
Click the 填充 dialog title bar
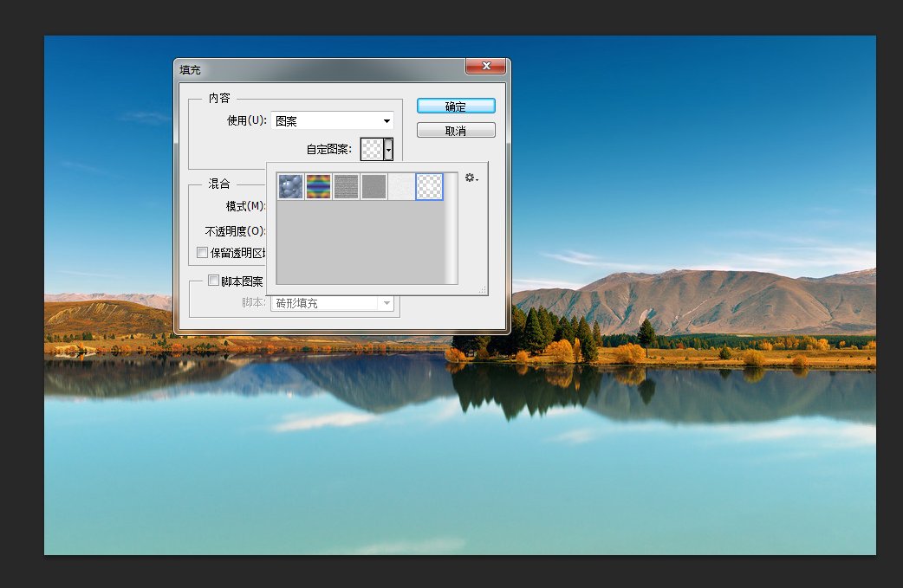tap(321, 68)
